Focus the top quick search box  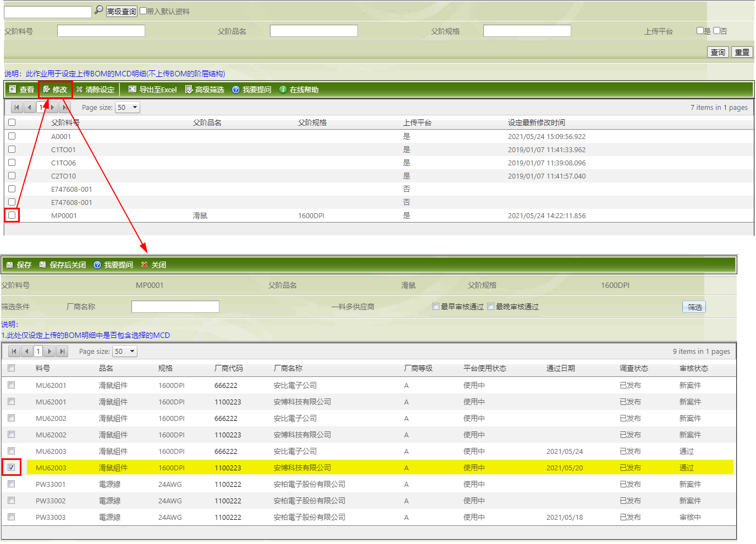point(48,12)
